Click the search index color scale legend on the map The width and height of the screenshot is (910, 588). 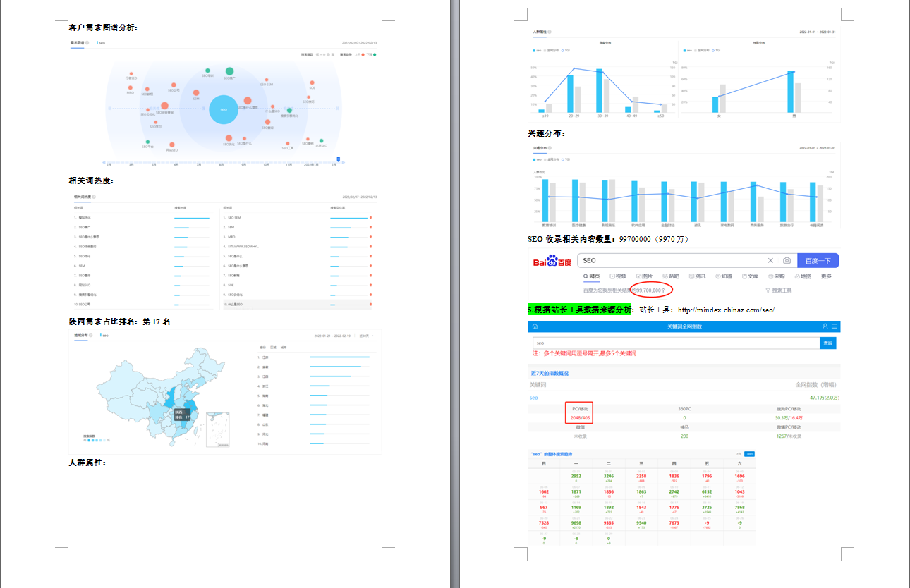[x=96, y=440]
